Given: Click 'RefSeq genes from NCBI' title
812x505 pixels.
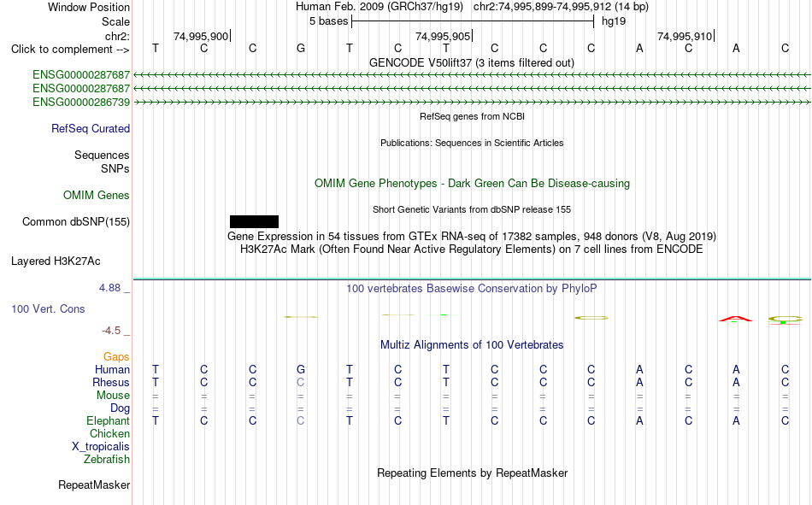Looking at the screenshot, I should pyautogui.click(x=473, y=116).
